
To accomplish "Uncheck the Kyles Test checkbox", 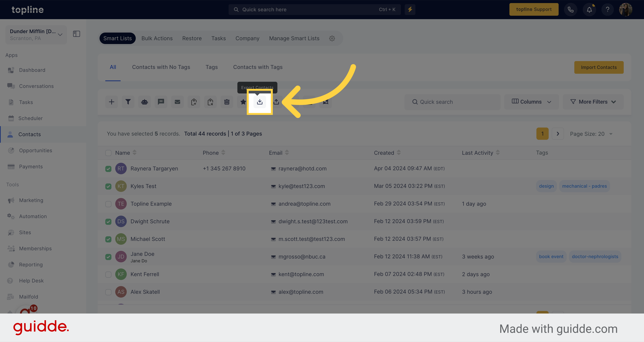I will pyautogui.click(x=108, y=186).
